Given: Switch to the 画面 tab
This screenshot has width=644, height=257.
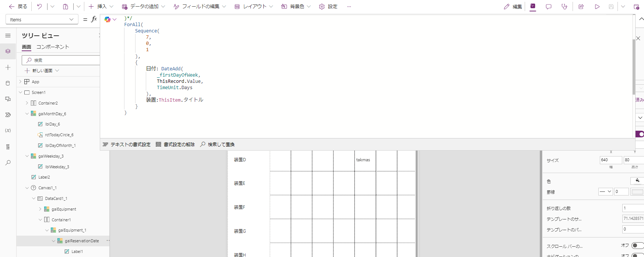Looking at the screenshot, I should (x=27, y=47).
